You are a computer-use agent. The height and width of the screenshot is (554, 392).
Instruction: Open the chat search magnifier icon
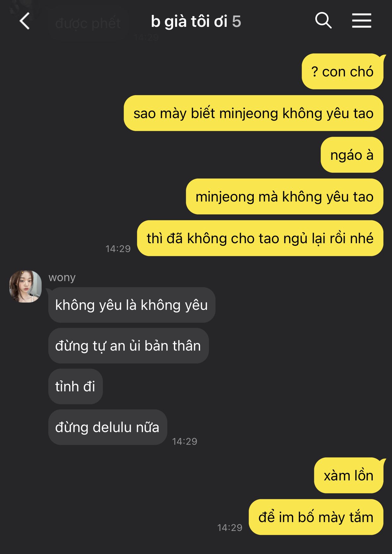tap(323, 21)
